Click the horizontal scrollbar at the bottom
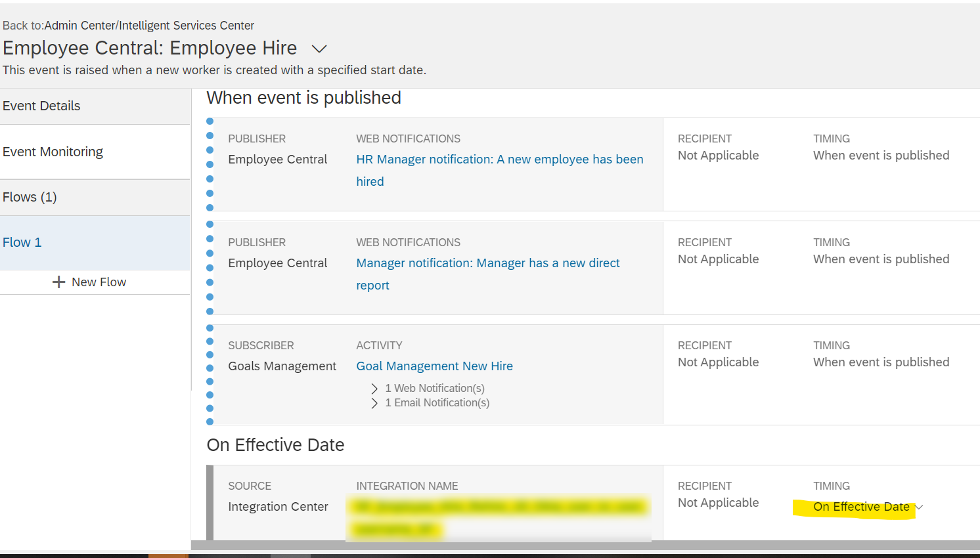This screenshot has width=980, height=558. click(585, 545)
